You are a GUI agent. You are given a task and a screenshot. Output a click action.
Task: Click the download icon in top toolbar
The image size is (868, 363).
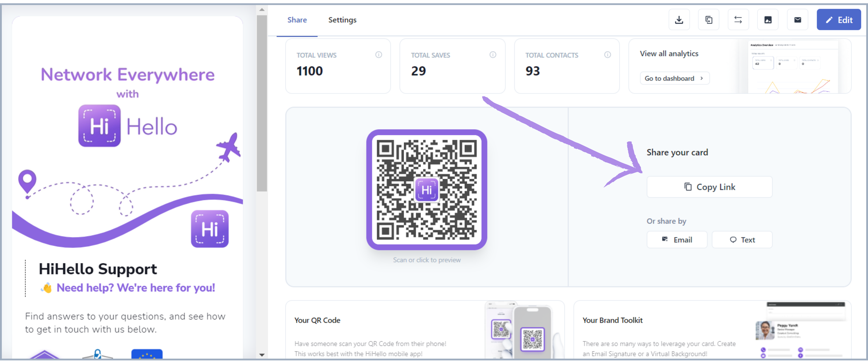(679, 20)
